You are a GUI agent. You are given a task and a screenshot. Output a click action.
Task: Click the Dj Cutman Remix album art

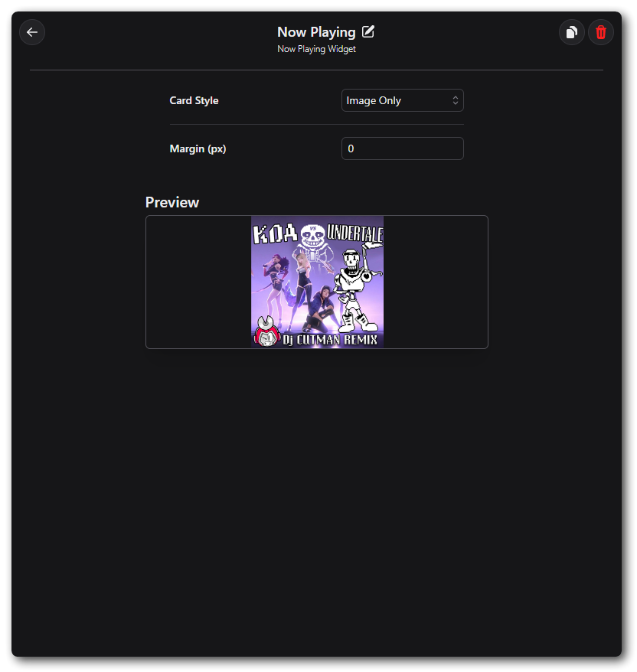[x=316, y=281]
